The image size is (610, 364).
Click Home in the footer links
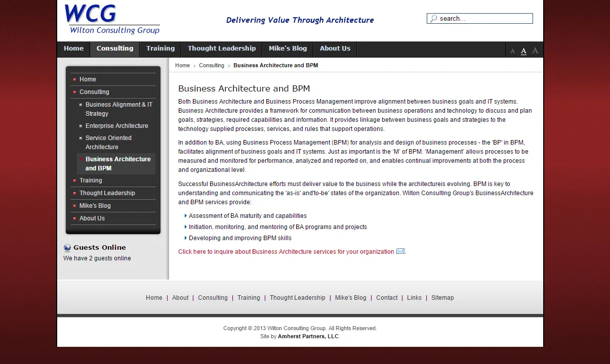(154, 298)
